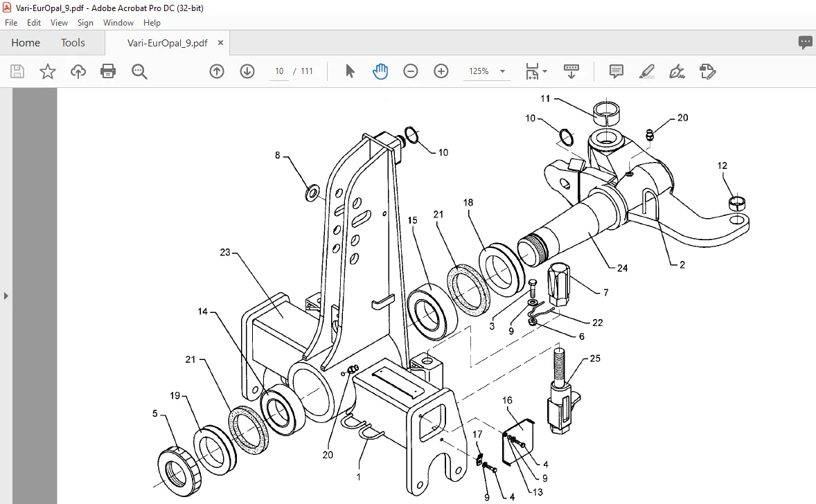Open the Find text magnifier tool
816x504 pixels.
139,71
